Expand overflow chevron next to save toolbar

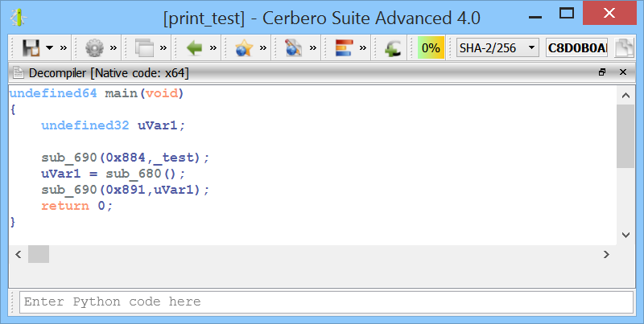[x=64, y=48]
